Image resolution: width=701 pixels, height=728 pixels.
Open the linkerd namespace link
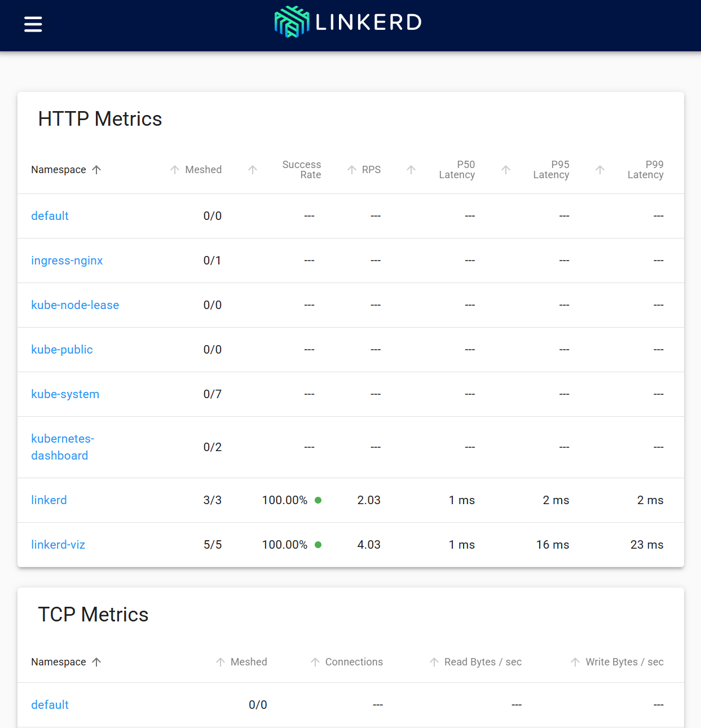point(49,500)
